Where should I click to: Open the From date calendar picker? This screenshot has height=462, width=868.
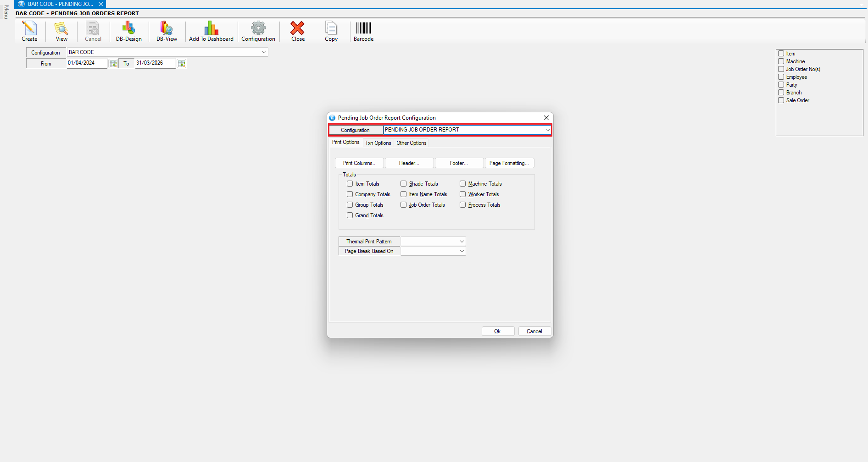coord(113,64)
